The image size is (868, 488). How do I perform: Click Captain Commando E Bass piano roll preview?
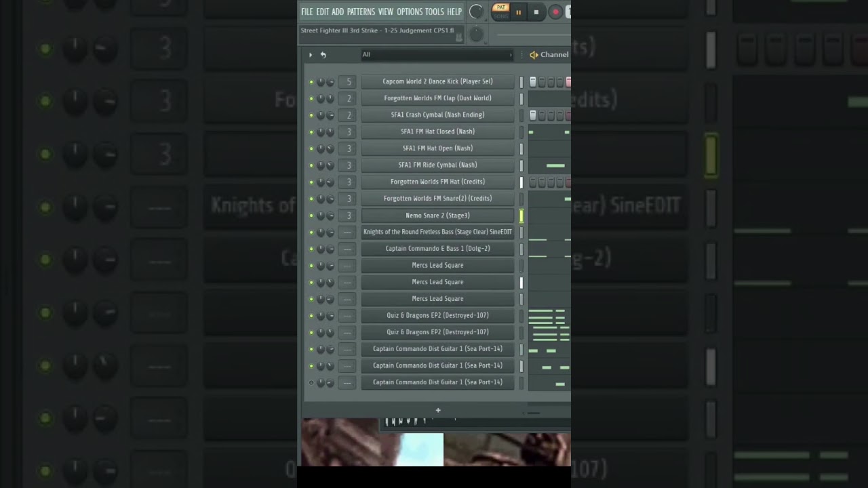coord(549,249)
